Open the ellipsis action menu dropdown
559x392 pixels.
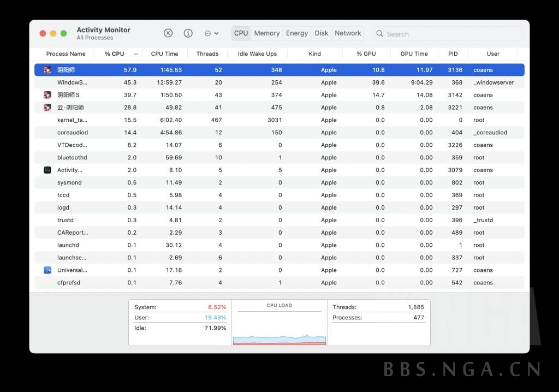tap(211, 33)
